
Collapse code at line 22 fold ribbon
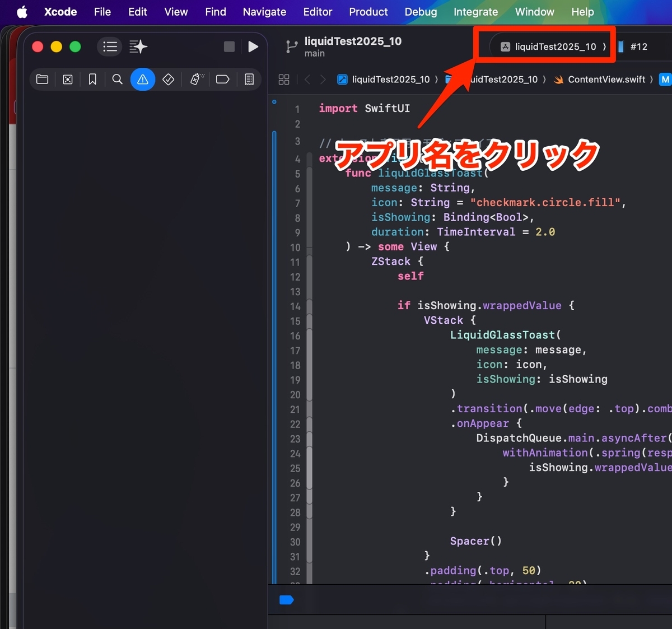(x=309, y=424)
